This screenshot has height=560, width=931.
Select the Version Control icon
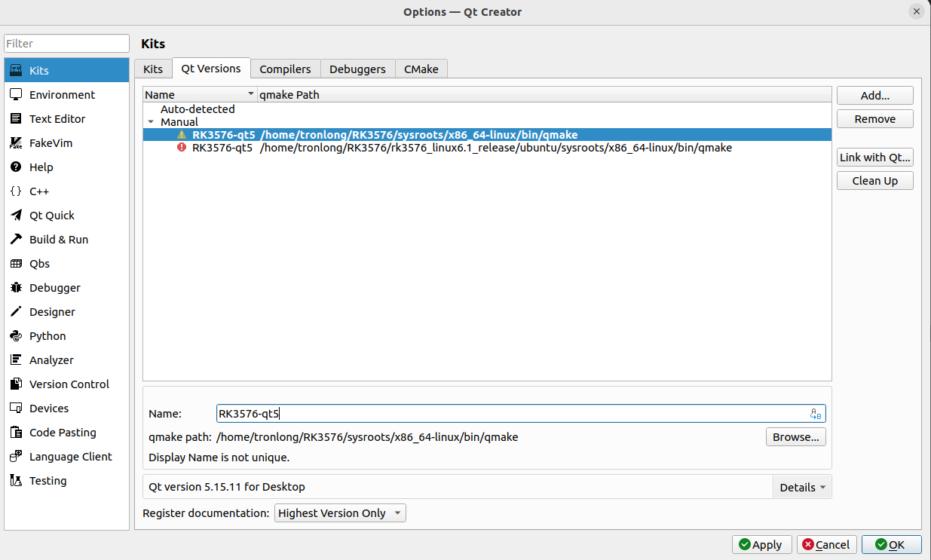pos(15,384)
